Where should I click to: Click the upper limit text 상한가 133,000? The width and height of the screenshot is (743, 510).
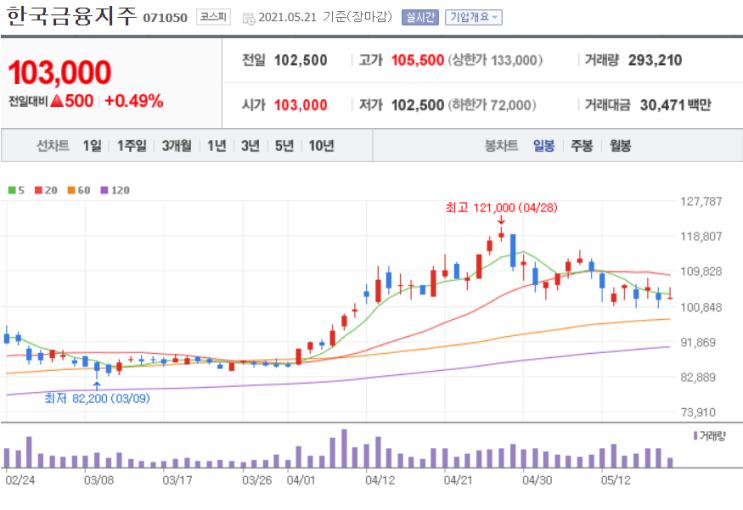click(x=495, y=60)
